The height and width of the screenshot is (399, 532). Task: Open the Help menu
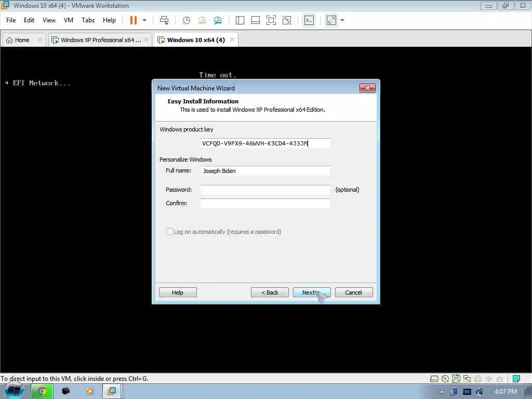[109, 20]
